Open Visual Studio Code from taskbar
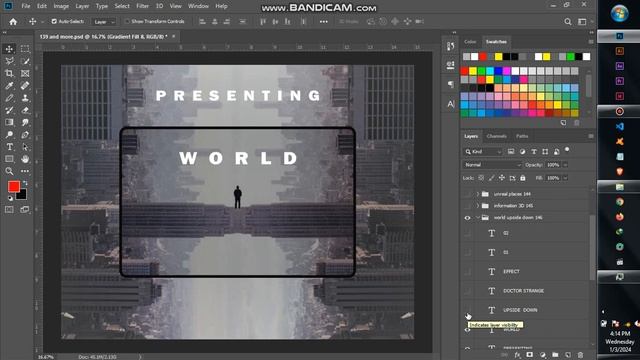Screen dimensions: 640x360 click(x=620, y=127)
